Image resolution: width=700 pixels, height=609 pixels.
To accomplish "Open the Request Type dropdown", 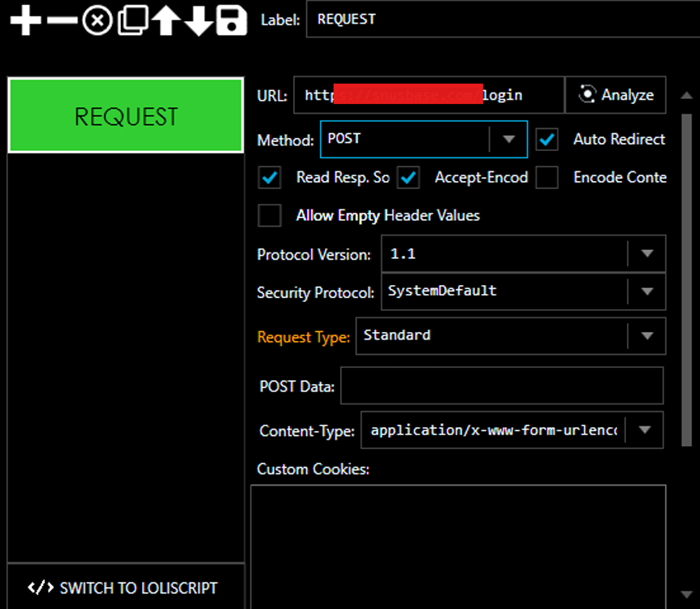I will [511, 335].
